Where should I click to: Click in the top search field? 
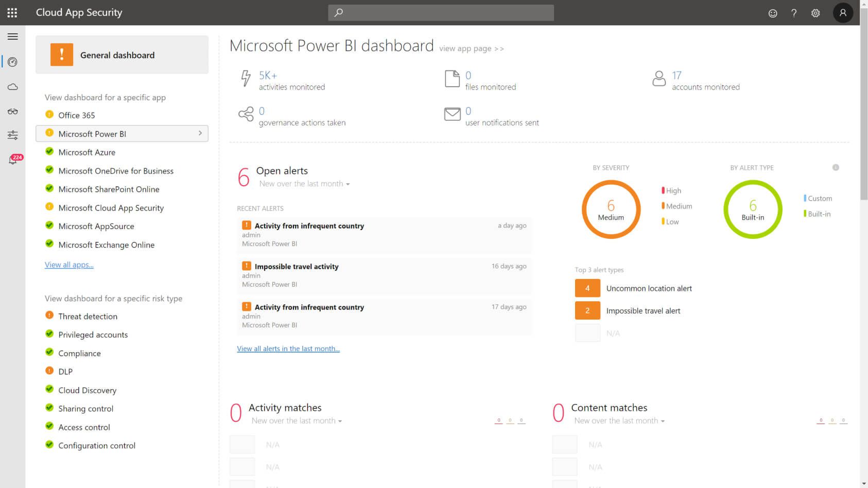(x=441, y=12)
